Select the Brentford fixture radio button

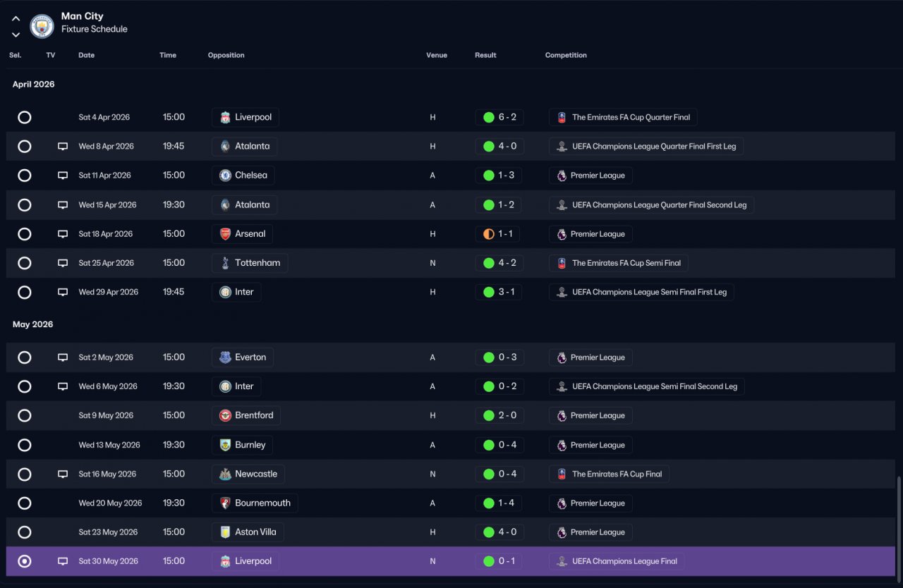(25, 415)
